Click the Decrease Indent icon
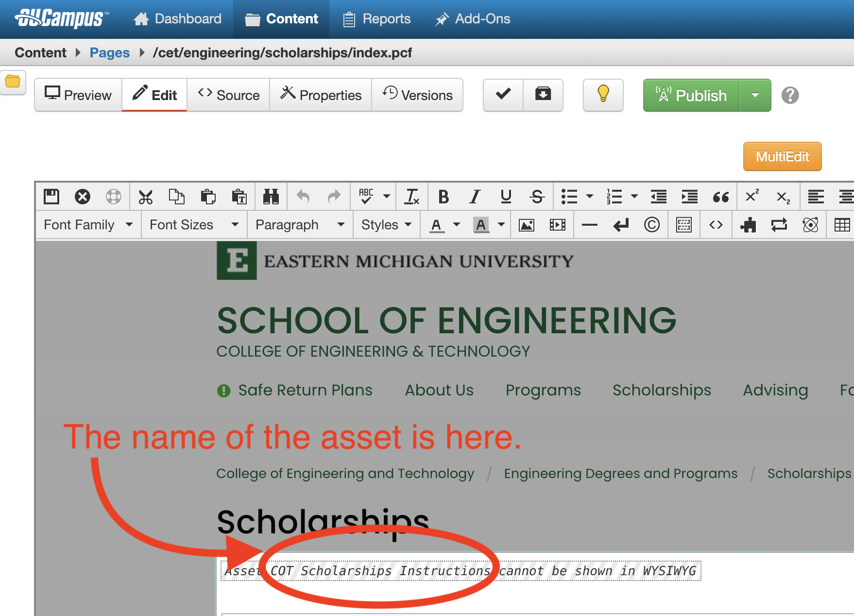854x616 pixels. pyautogui.click(x=659, y=197)
